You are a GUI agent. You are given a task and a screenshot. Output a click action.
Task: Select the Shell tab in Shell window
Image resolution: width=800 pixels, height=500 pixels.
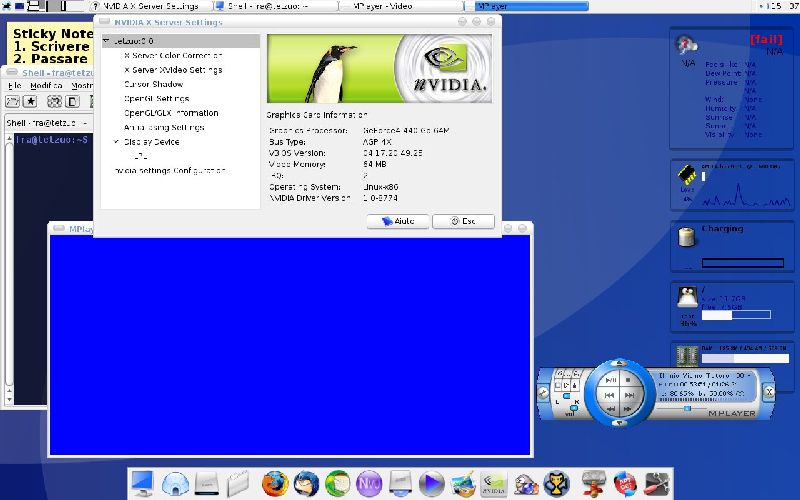[46, 123]
